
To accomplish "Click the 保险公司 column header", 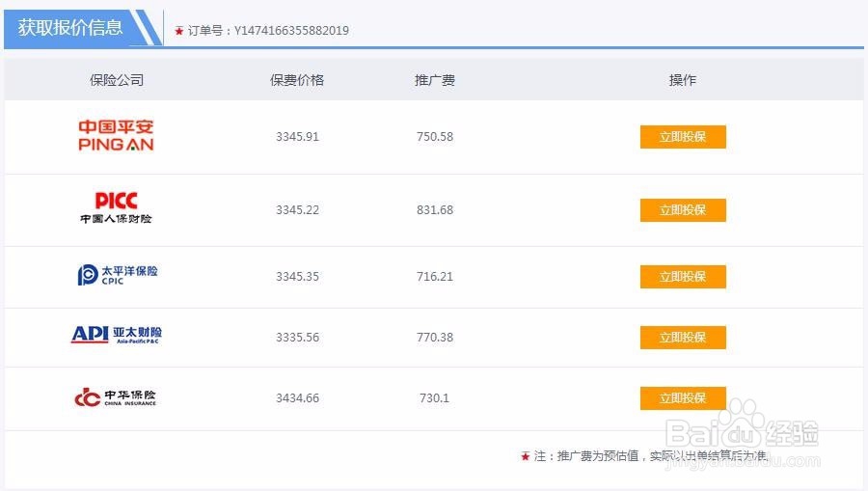I will (117, 80).
